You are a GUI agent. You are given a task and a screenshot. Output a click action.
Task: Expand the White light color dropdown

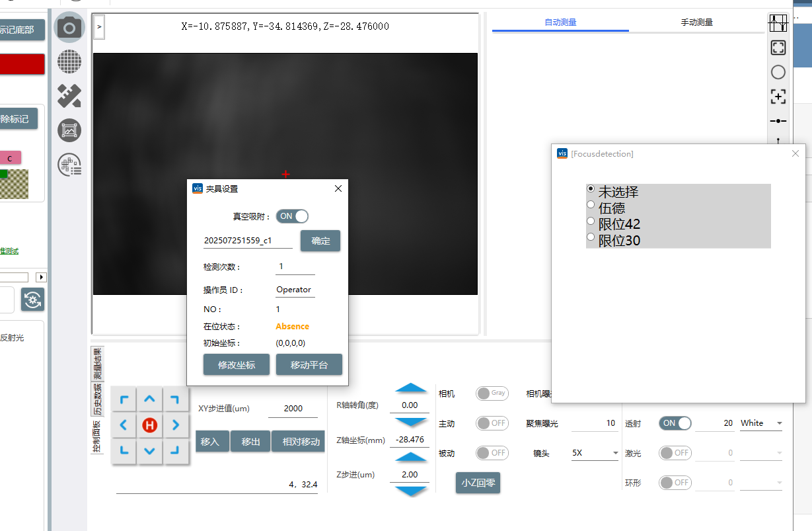point(760,423)
